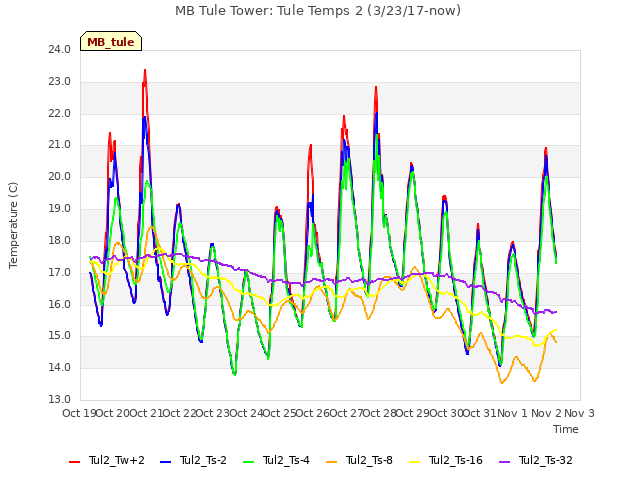Select the Tul2_Ts-2 legend entry

[x=193, y=460]
